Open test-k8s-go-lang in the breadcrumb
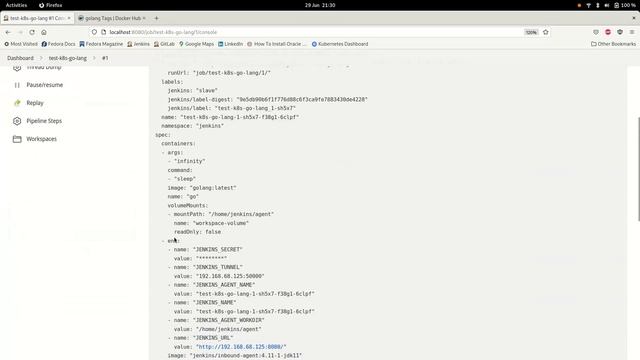Screen dimensions: 640x360 (68, 58)
